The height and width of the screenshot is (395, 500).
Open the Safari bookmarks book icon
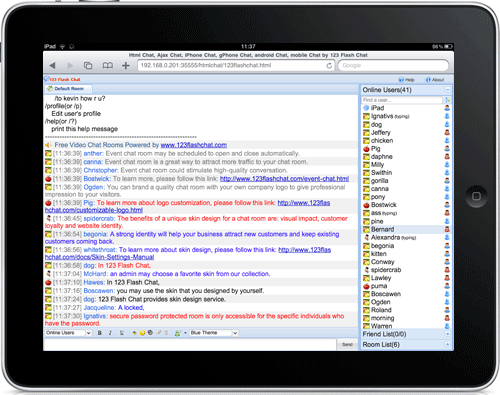point(108,66)
